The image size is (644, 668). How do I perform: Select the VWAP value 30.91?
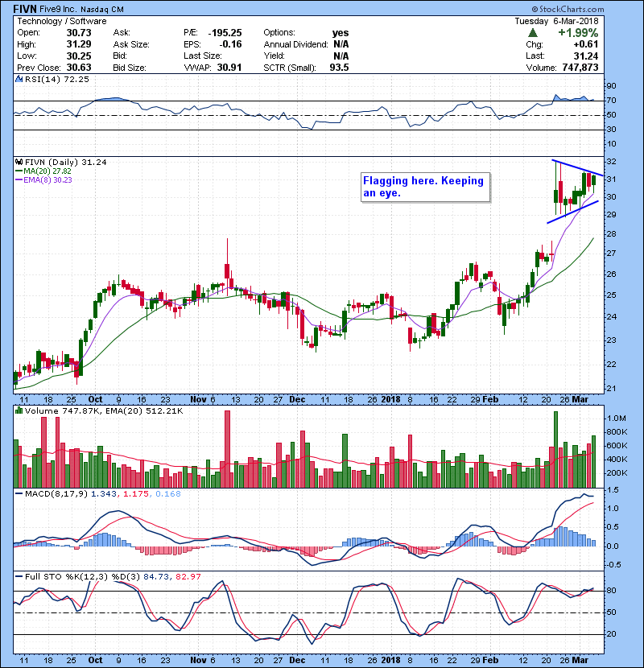coord(229,68)
